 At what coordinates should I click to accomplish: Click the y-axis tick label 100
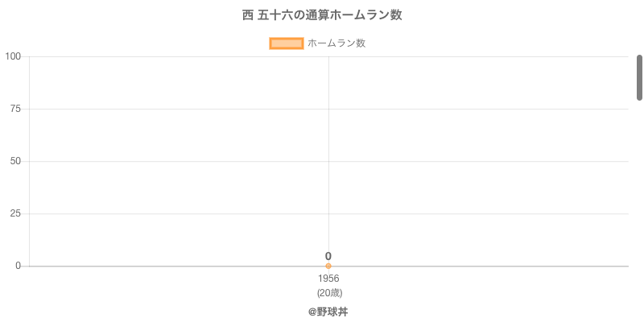coord(13,56)
